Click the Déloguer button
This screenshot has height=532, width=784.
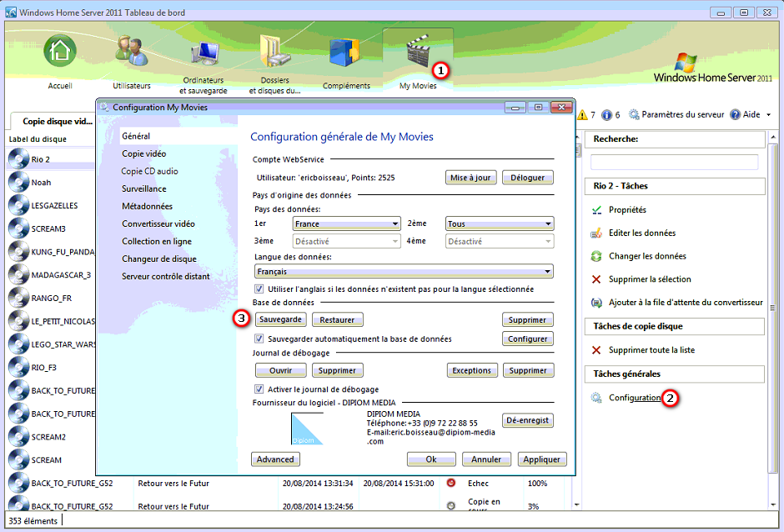pos(527,178)
